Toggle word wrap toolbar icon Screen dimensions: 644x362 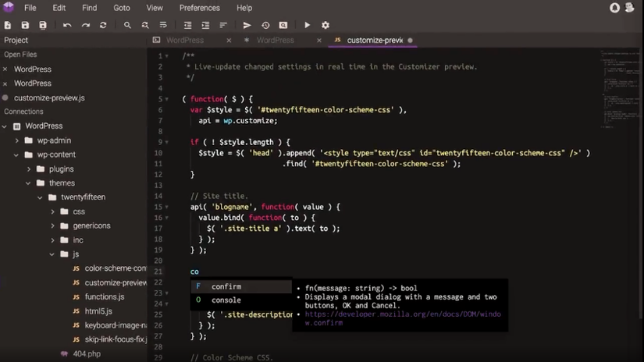tap(163, 25)
